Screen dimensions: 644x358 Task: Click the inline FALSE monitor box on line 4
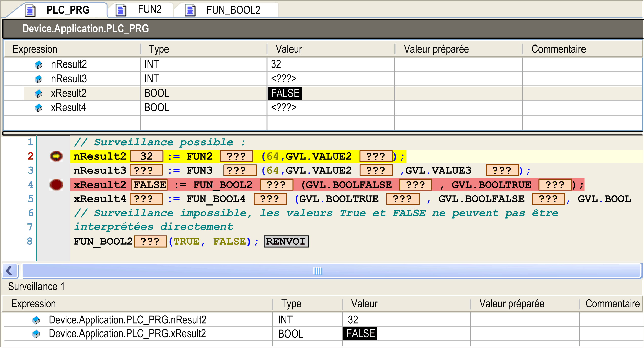click(x=149, y=185)
